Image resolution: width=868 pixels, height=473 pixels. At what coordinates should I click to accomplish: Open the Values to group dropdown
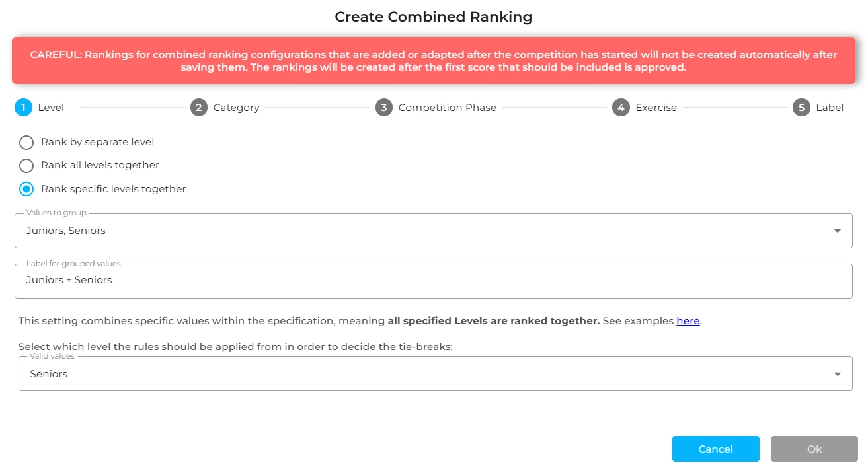click(x=434, y=231)
